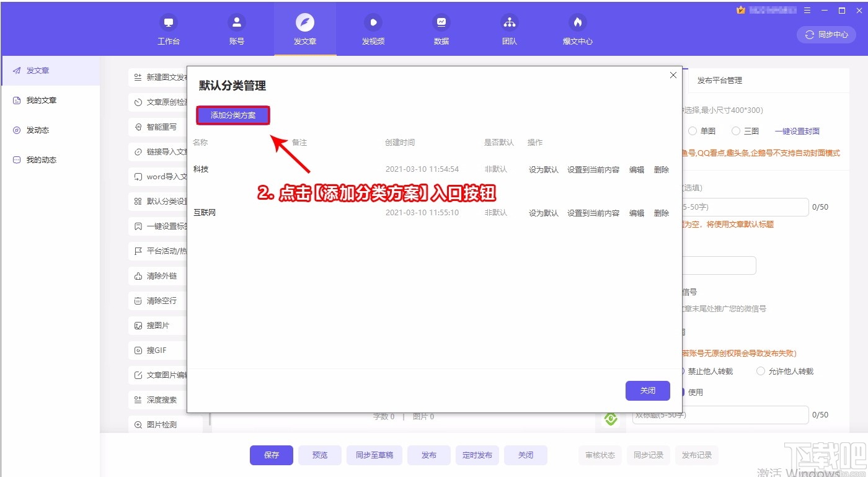Open the 工作台 workspace icon
The width and height of the screenshot is (868, 477).
pos(168,29)
